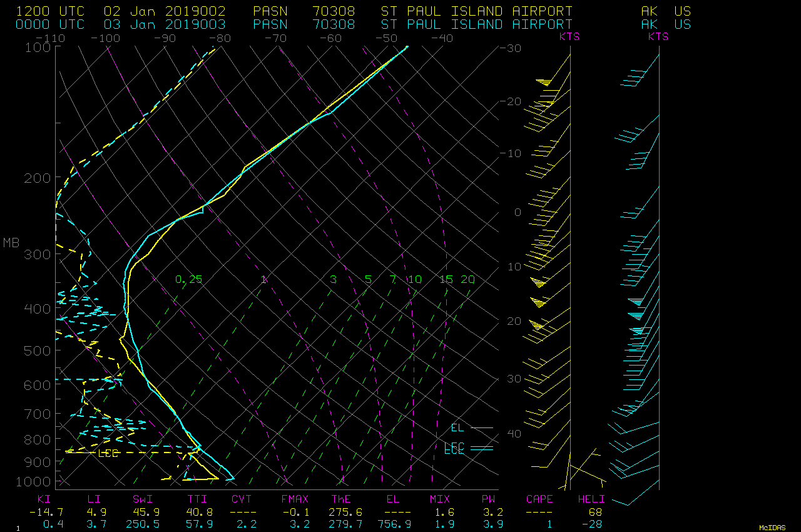This screenshot has height=532, width=801.
Task: Select the cyan TTI value 57.9
Action: pyautogui.click(x=198, y=524)
